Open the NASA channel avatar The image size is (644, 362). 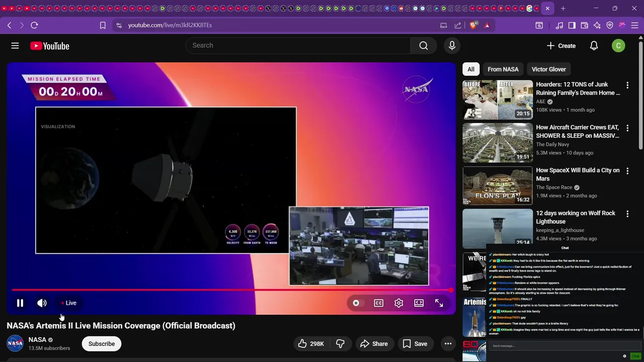point(15,344)
